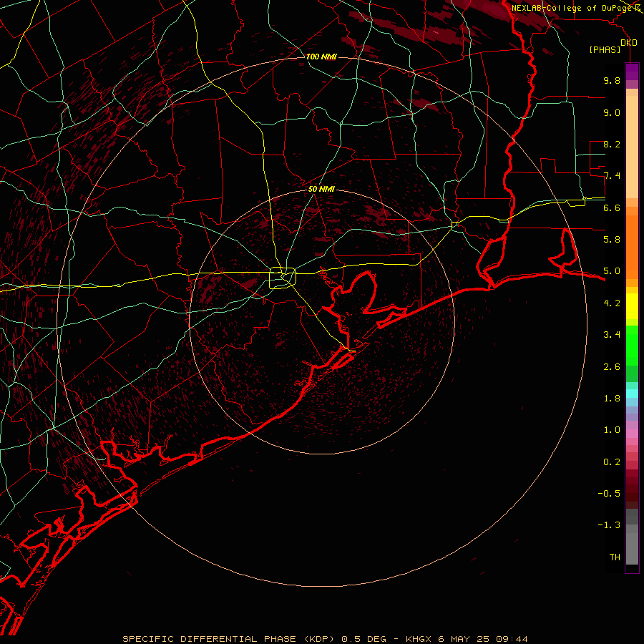Click the 7.4 legend value
Viewport: 644px width, 644px height.
(x=612, y=176)
